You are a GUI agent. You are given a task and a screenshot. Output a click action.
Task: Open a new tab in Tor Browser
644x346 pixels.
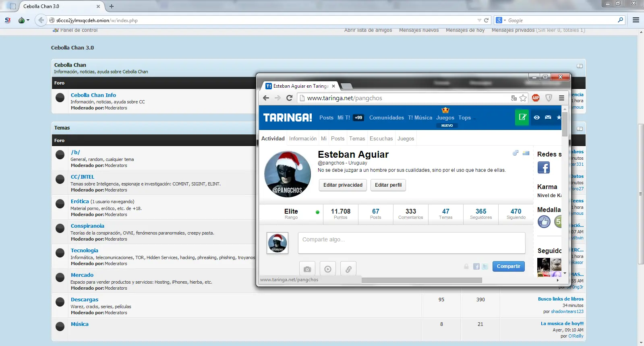pyautogui.click(x=112, y=6)
